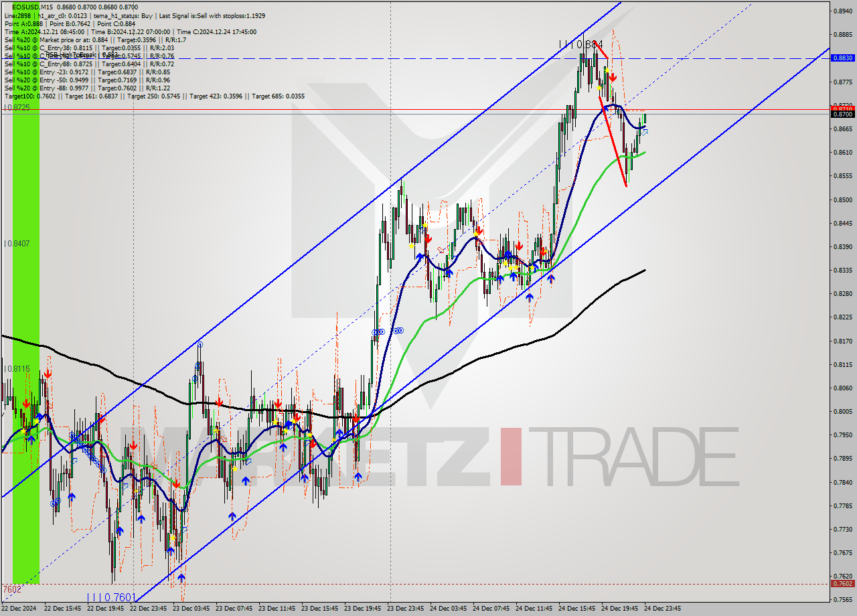
Task: Click the 0.7950 price axis label
Action: 842,435
